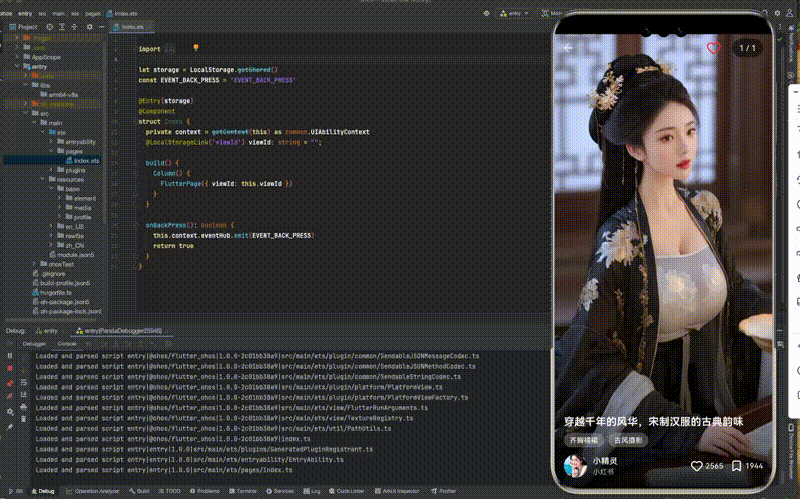
Task: Click the pin tab icon in debug sidebar
Action: click(10, 427)
